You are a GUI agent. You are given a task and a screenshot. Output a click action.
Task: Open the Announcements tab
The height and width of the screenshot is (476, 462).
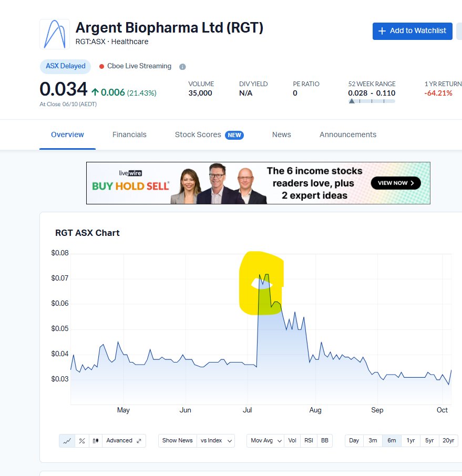click(x=348, y=135)
